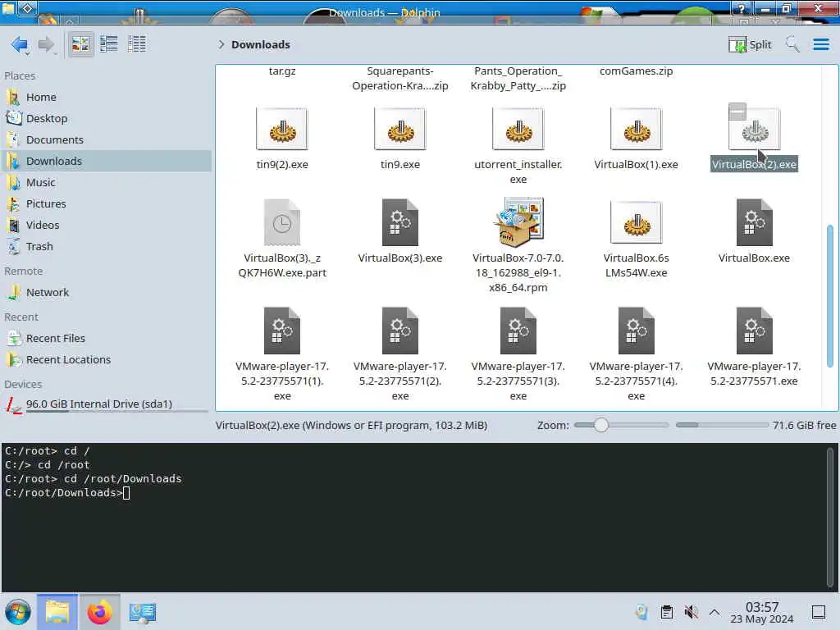Screen dimensions: 840x630
Task: Click the VirtualBox(2).exe file icon
Action: (x=755, y=129)
